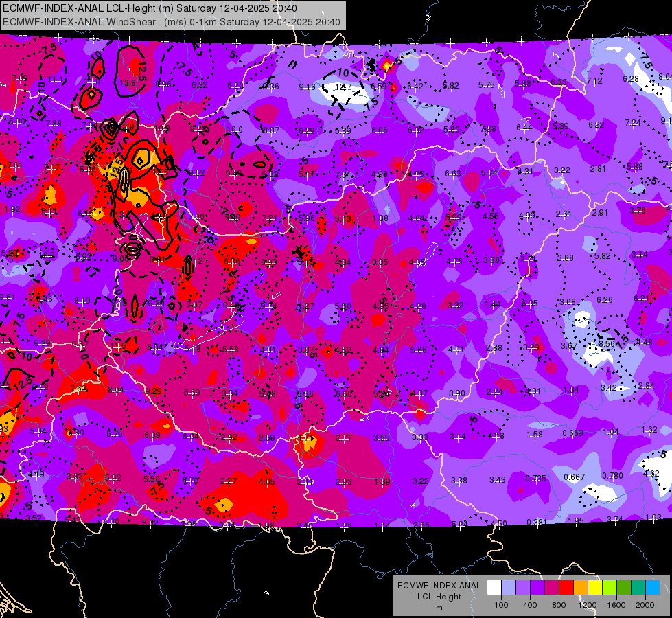
Task: Click the legend title 'ECMWF-INDEX-ANAL'
Action: point(439,586)
